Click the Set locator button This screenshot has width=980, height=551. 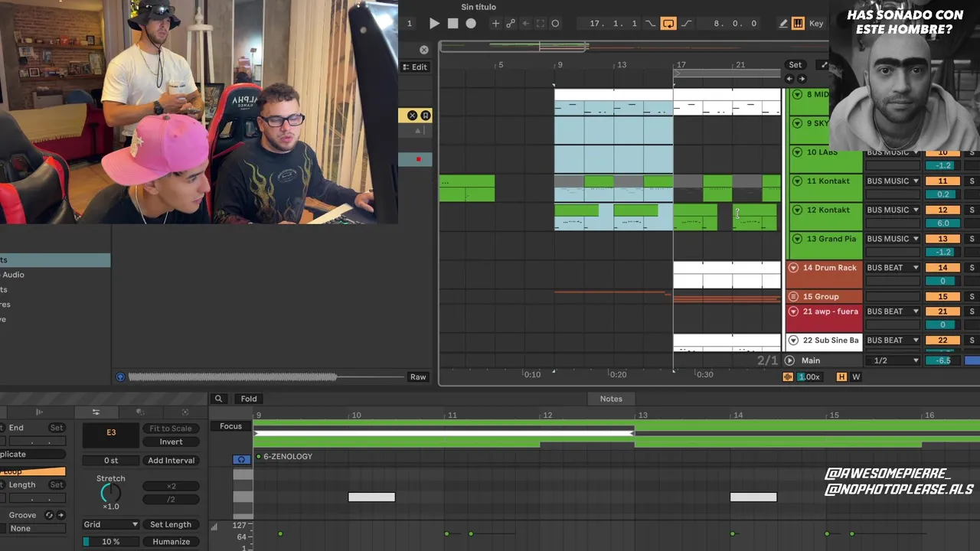click(795, 65)
